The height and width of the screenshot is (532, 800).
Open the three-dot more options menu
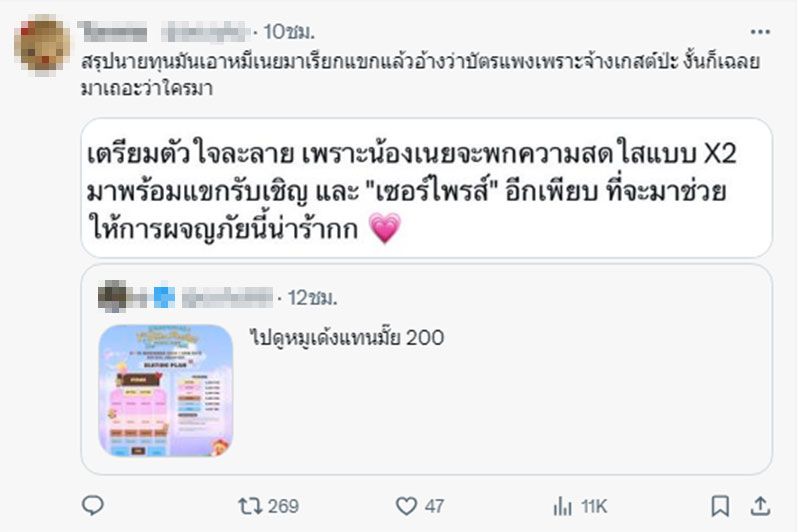[760, 32]
